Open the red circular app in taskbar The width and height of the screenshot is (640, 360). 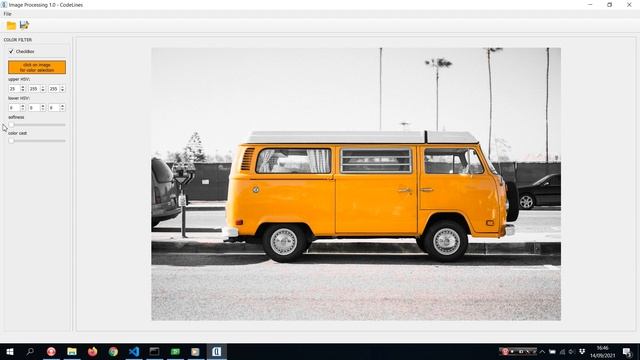[51, 351]
